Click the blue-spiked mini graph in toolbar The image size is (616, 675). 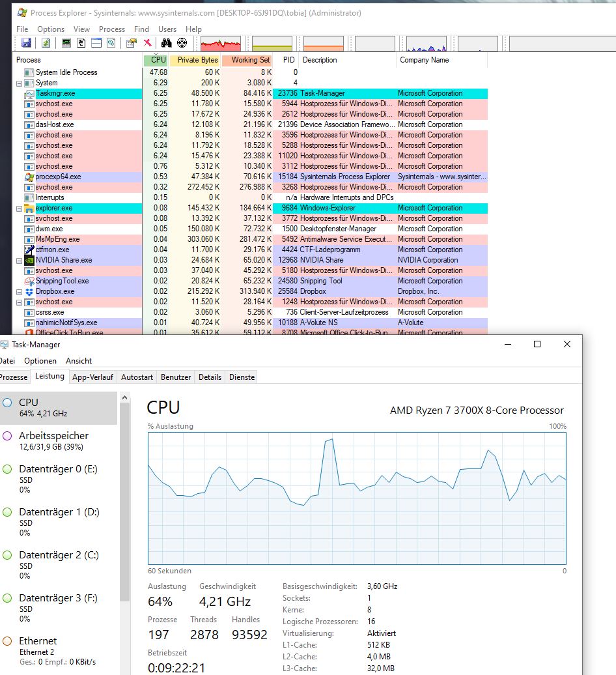(x=427, y=44)
